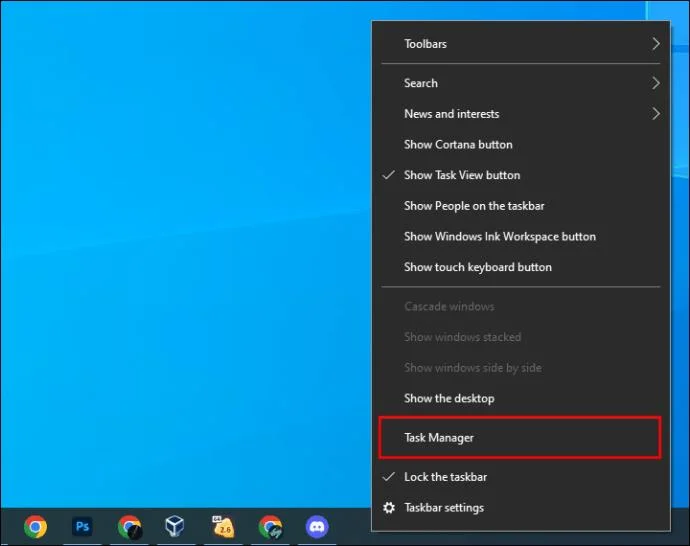Image resolution: width=690 pixels, height=546 pixels.
Task: Open Taskbar settings with gear icon
Action: [521, 508]
